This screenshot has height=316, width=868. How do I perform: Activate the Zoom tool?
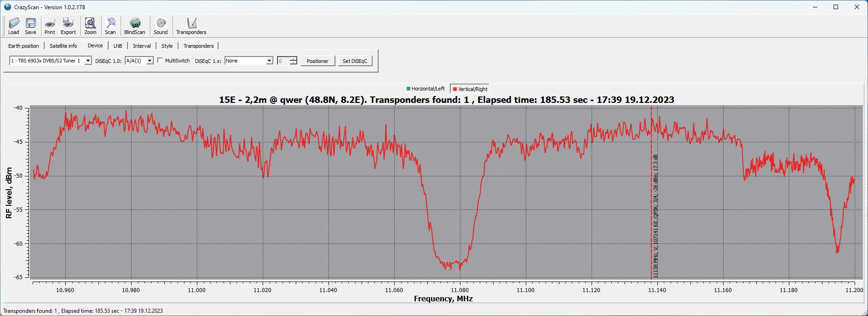90,26
